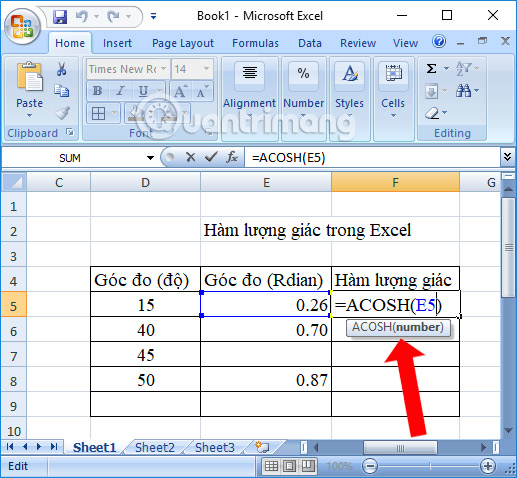Image resolution: width=517 pixels, height=478 pixels.
Task: Click the ACOSH function name in tooltip
Action: click(x=372, y=327)
